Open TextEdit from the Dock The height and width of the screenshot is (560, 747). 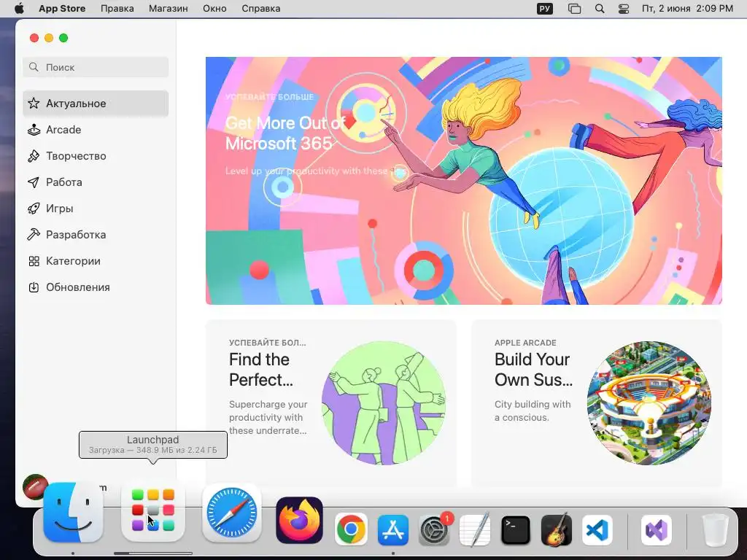[x=474, y=529]
